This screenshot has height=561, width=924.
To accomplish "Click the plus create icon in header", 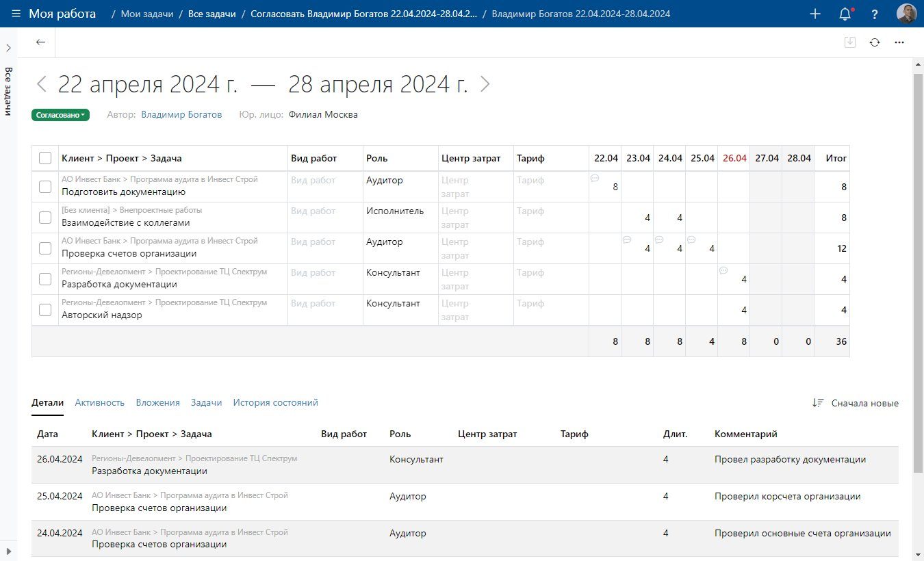I will (x=815, y=14).
